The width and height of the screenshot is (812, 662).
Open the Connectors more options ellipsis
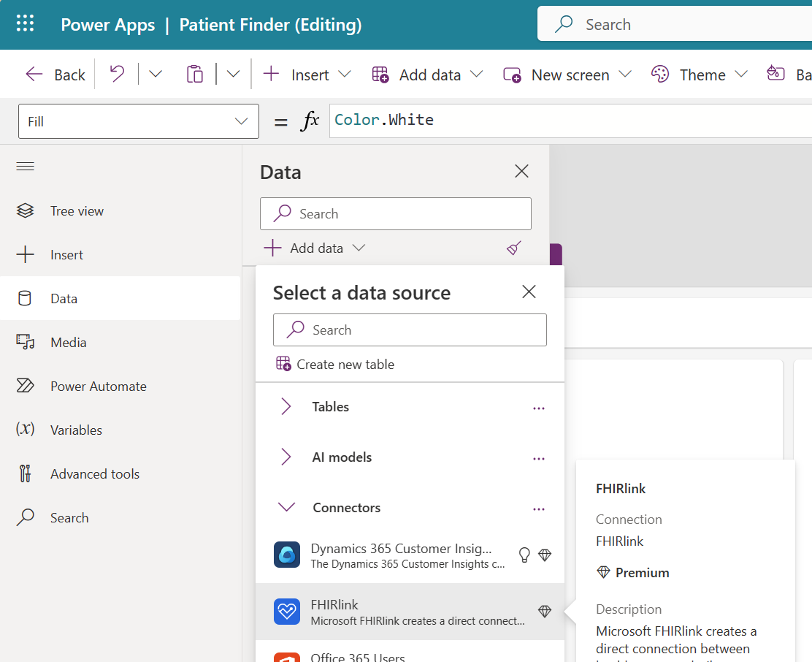(x=539, y=509)
